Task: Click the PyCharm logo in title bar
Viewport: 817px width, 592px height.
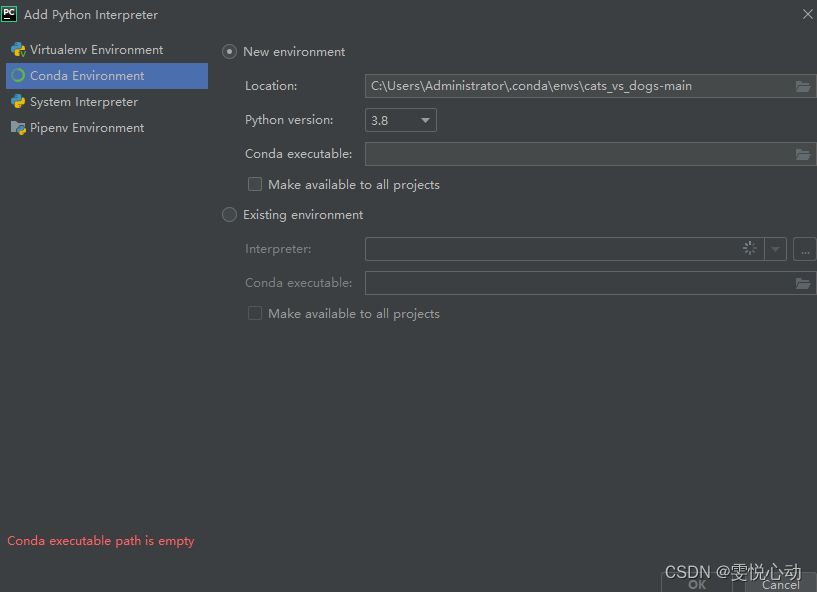Action: [9, 14]
